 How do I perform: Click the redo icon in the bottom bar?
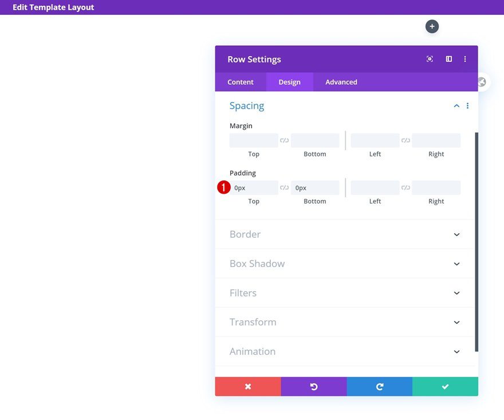click(379, 386)
